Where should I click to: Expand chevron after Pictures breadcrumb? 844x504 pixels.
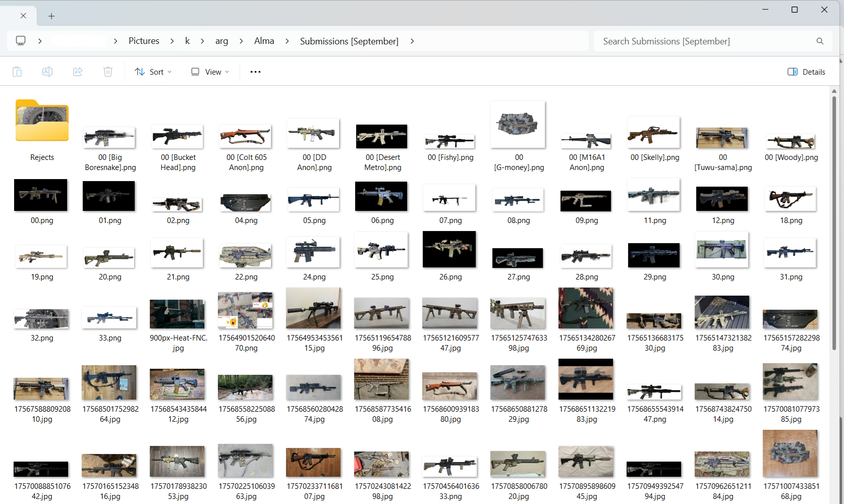coord(172,41)
